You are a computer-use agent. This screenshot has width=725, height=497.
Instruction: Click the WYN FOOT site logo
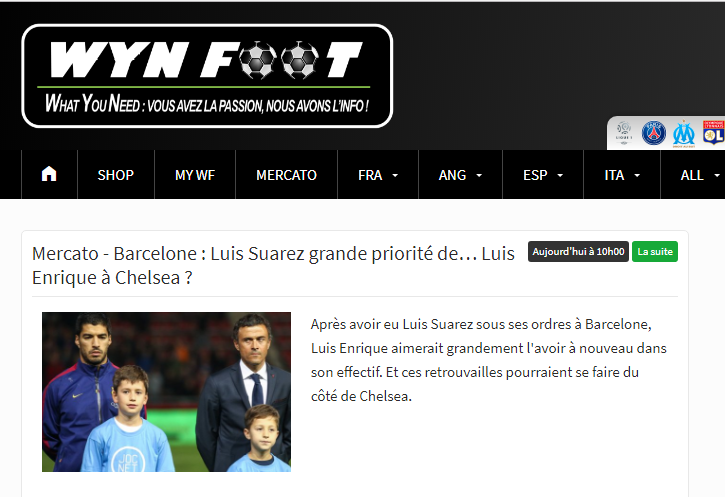click(207, 76)
